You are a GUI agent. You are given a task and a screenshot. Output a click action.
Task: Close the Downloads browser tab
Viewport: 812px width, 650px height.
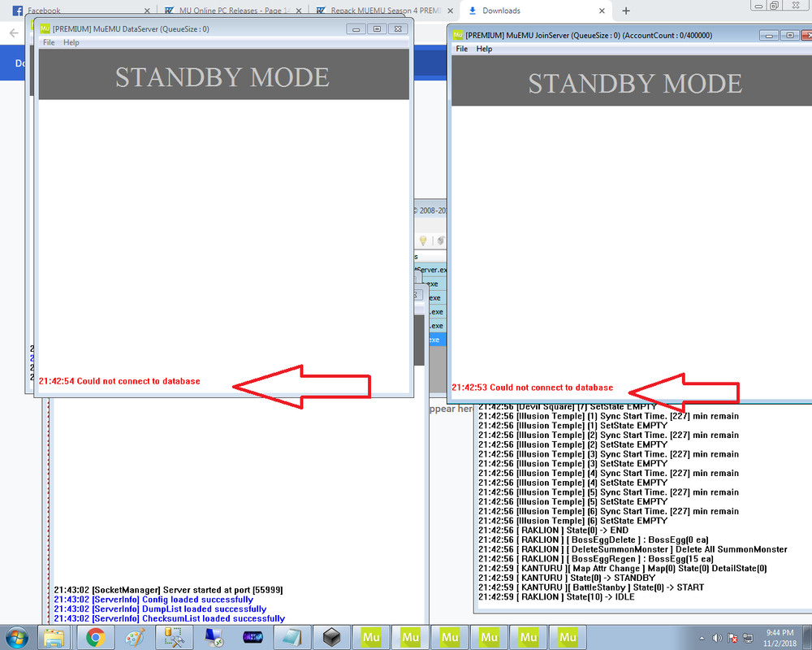coord(602,11)
